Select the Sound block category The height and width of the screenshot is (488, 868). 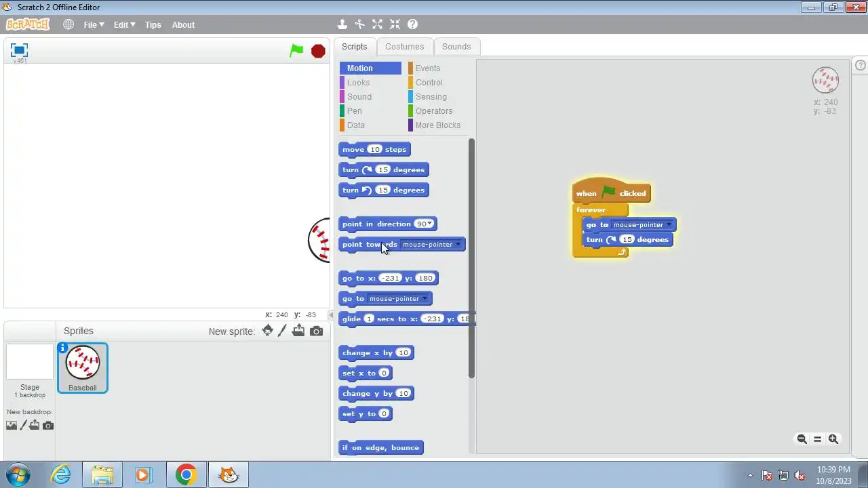click(370, 97)
